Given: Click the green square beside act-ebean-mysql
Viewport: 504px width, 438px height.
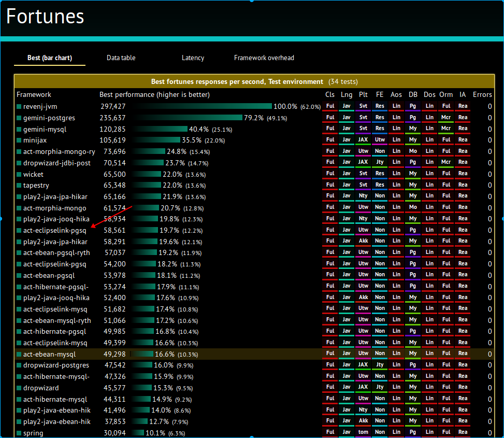Looking at the screenshot, I should tap(19, 355).
